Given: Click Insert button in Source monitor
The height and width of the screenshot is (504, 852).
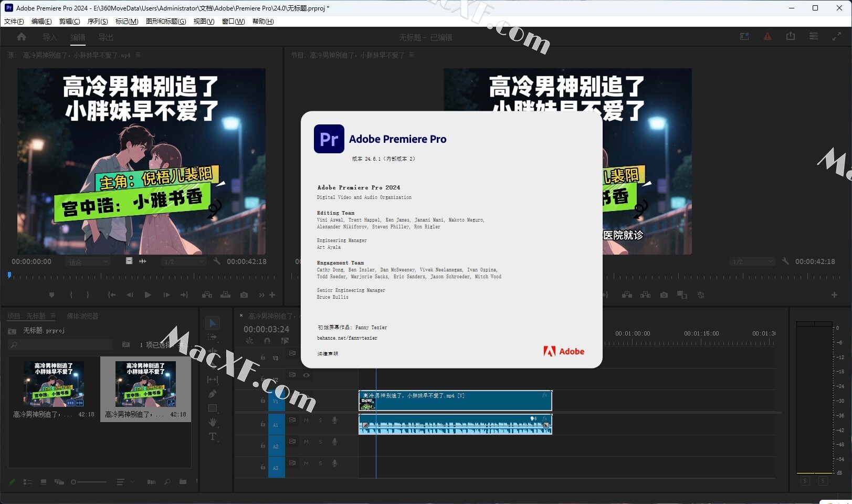Looking at the screenshot, I should [x=207, y=295].
